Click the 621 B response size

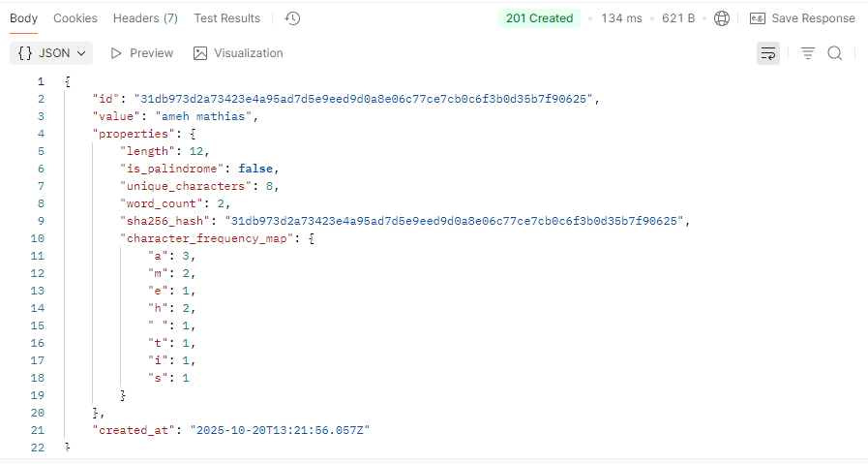coord(678,18)
